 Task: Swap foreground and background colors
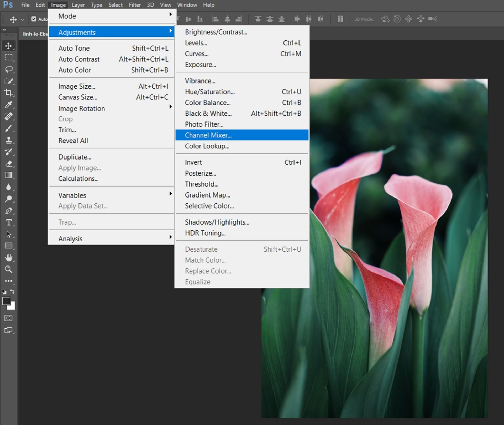click(12, 291)
